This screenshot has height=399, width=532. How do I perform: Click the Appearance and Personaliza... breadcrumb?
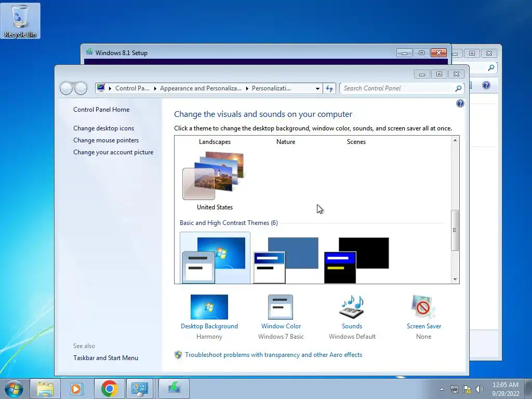(x=201, y=88)
